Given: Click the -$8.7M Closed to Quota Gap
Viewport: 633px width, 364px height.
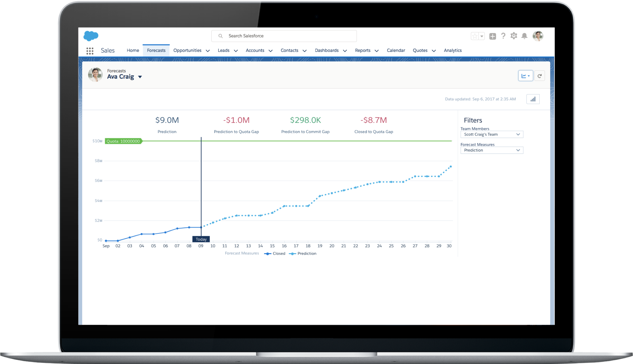Looking at the screenshot, I should point(374,120).
